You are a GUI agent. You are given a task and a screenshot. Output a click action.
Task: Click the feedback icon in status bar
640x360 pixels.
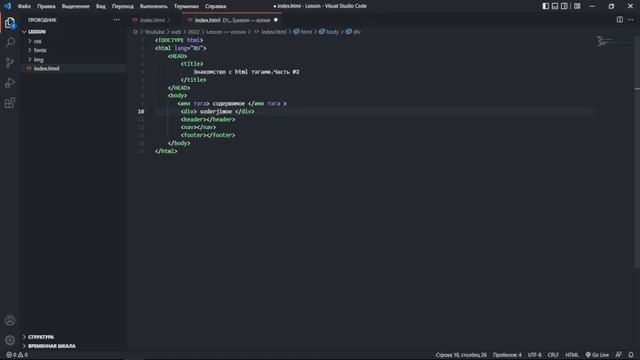(619, 355)
